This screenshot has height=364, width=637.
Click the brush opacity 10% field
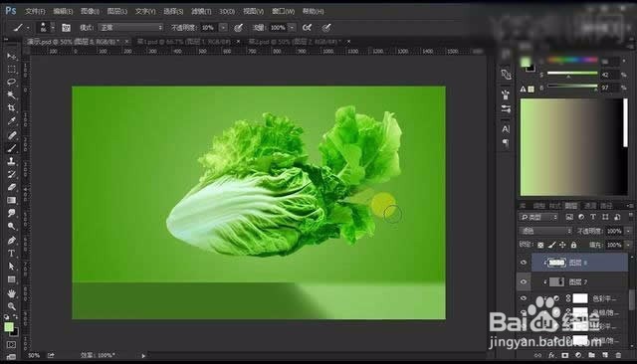point(208,28)
